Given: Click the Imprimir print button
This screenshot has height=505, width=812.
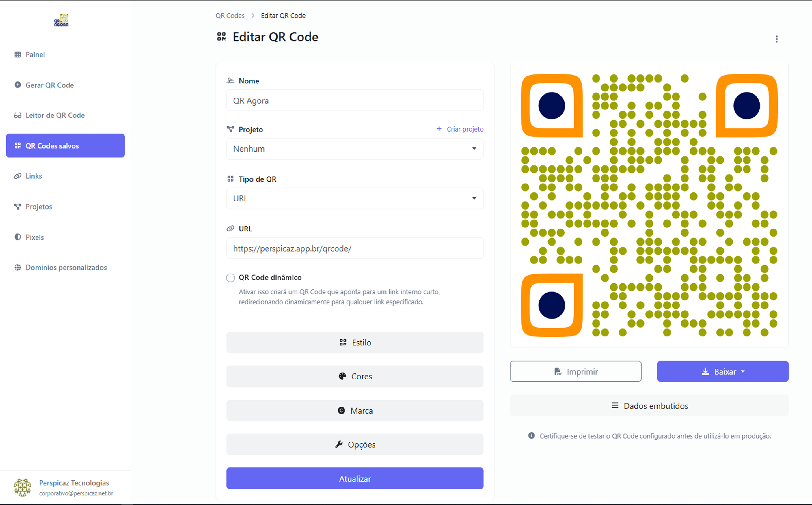Looking at the screenshot, I should [576, 371].
